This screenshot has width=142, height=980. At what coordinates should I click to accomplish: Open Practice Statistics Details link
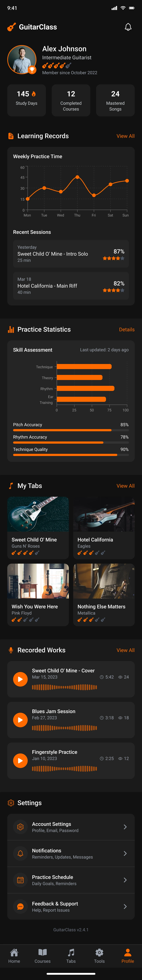click(x=126, y=329)
